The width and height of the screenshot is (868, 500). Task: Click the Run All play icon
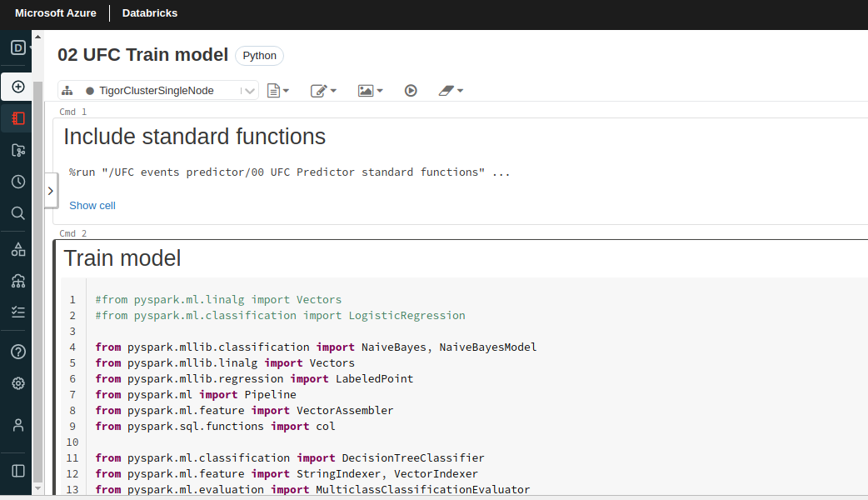coord(411,91)
